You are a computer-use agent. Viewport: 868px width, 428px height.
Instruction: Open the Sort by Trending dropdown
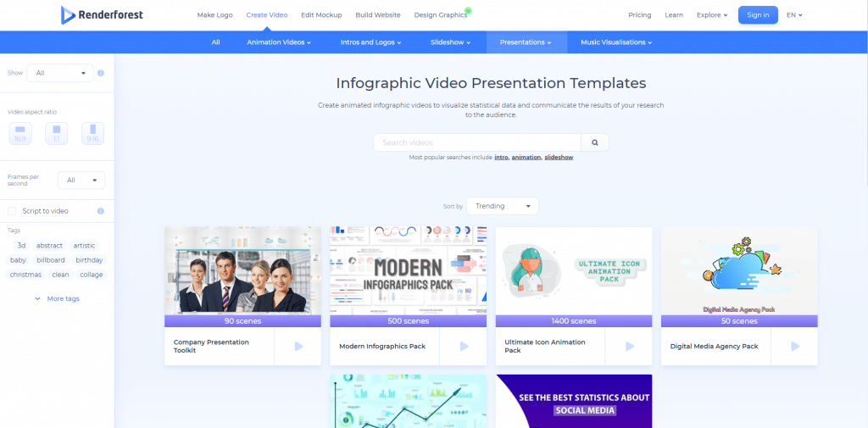tap(502, 206)
